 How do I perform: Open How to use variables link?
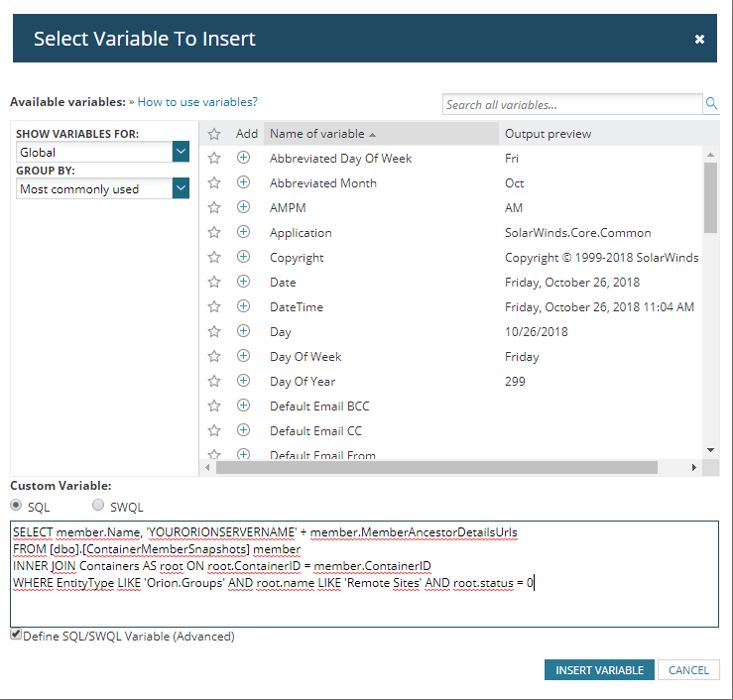click(x=197, y=102)
